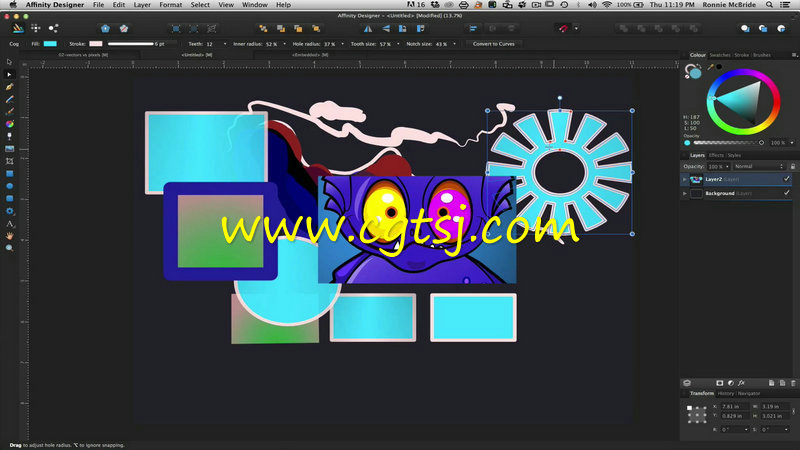Image resolution: width=800 pixels, height=450 pixels.
Task: Open the Tooth size dropdown arrow
Action: 398,44
